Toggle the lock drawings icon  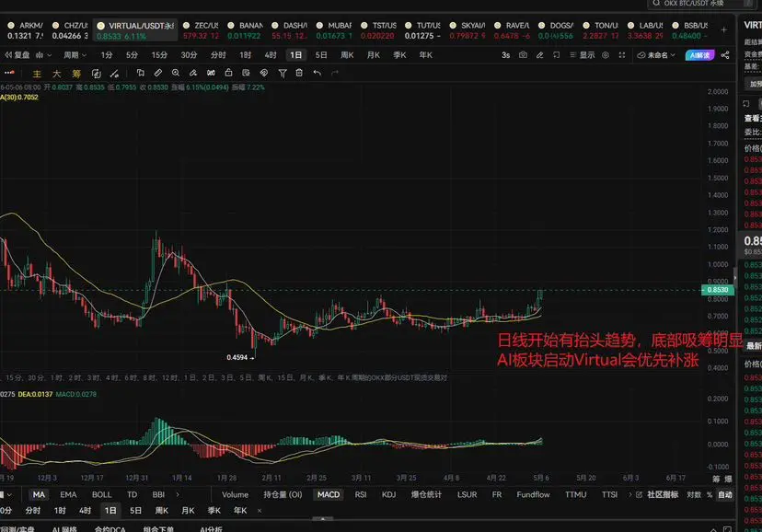(228, 73)
